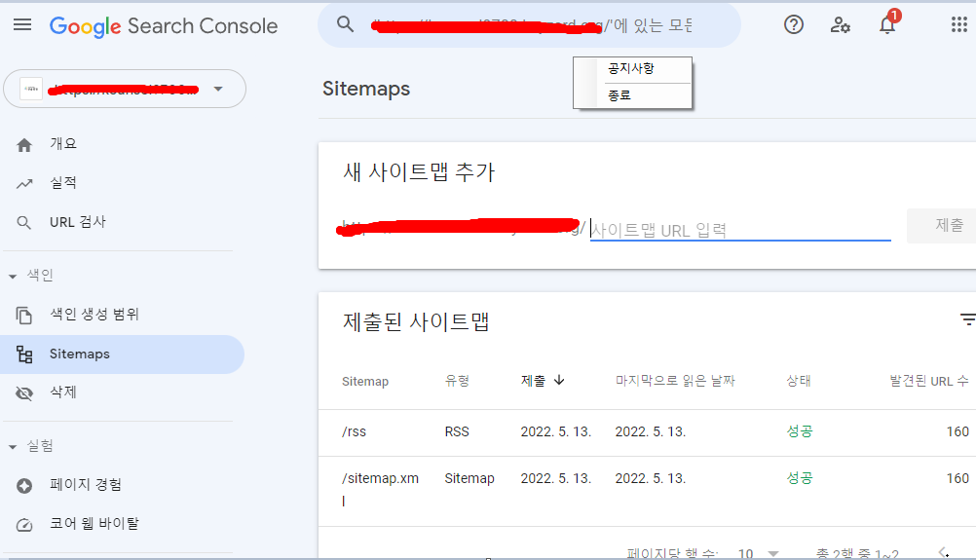Go to previous page of sitemaps

click(944, 552)
